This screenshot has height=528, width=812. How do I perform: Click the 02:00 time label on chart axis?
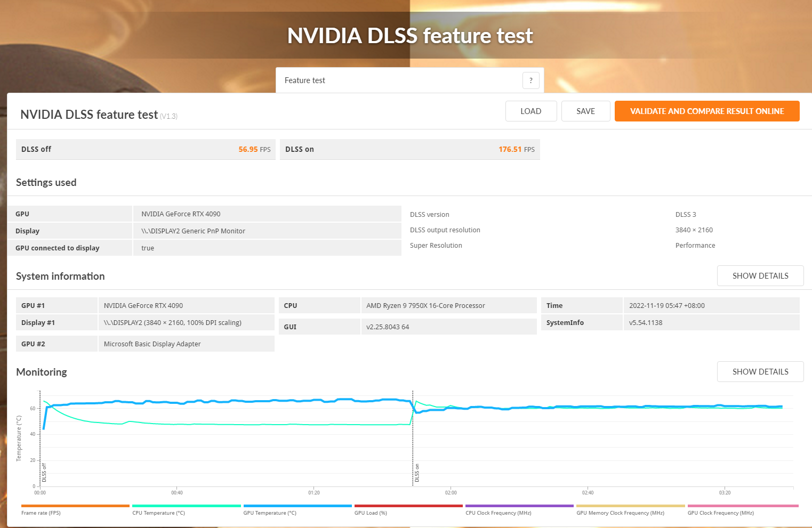point(451,493)
